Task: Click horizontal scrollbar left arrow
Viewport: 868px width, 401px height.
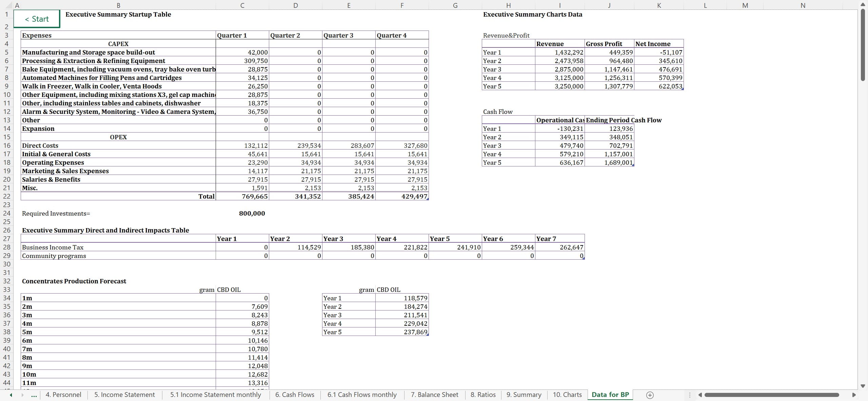Action: (700, 395)
